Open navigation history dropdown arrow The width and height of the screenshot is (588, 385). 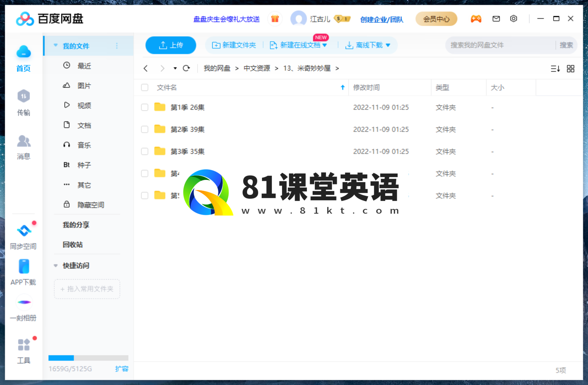[175, 68]
